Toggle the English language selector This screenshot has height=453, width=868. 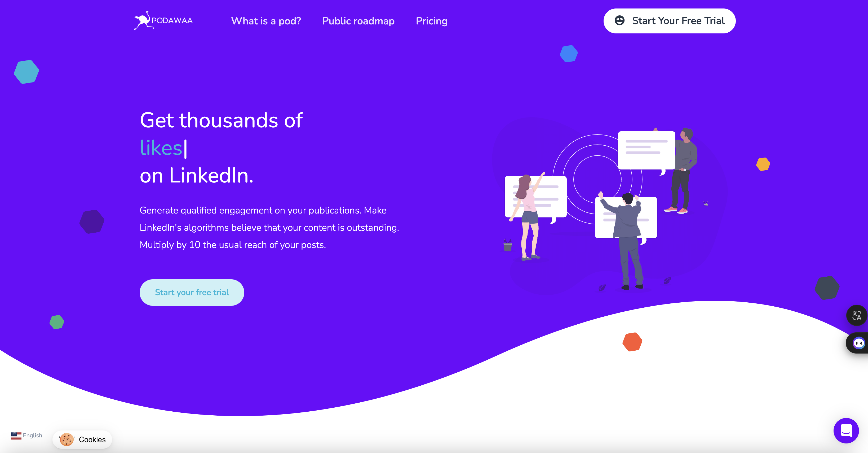(x=27, y=436)
